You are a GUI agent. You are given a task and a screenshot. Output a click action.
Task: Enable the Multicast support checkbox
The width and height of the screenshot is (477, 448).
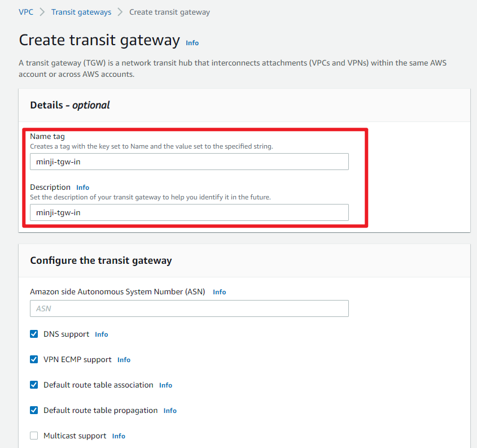[x=34, y=436]
